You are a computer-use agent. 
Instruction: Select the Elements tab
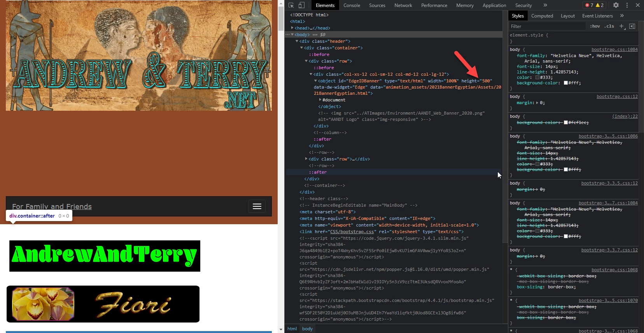(x=325, y=5)
